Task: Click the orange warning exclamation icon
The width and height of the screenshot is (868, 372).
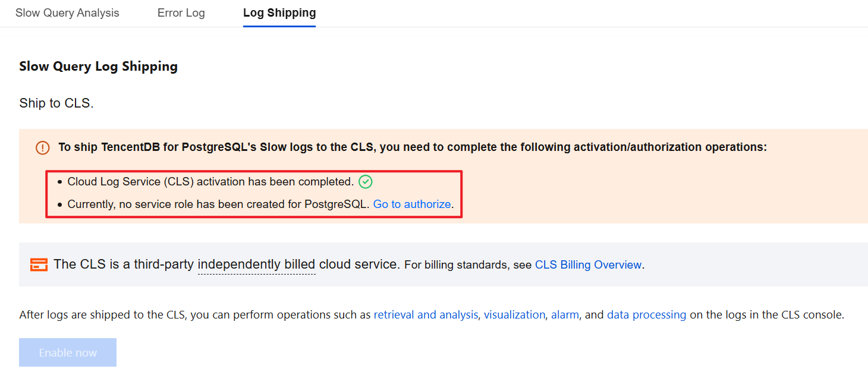Action: (x=43, y=147)
